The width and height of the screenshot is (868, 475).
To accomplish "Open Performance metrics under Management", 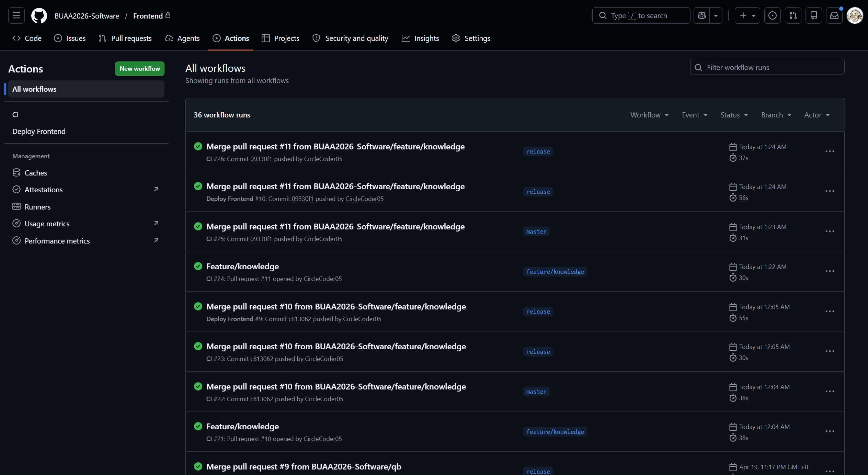I will (86, 241).
